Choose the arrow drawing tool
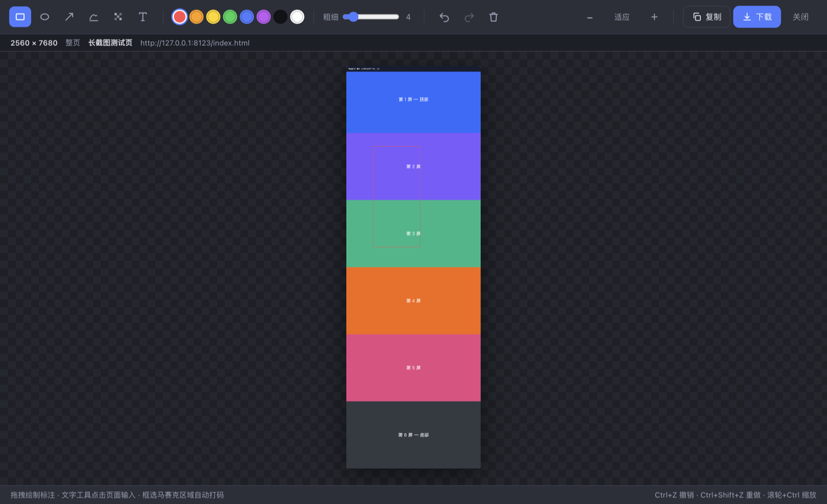 69,17
